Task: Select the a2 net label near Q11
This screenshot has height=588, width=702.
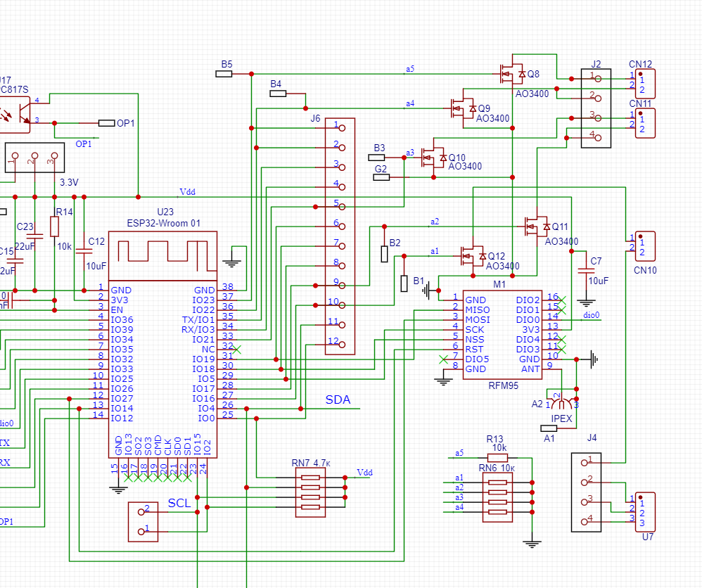Action: (x=435, y=222)
